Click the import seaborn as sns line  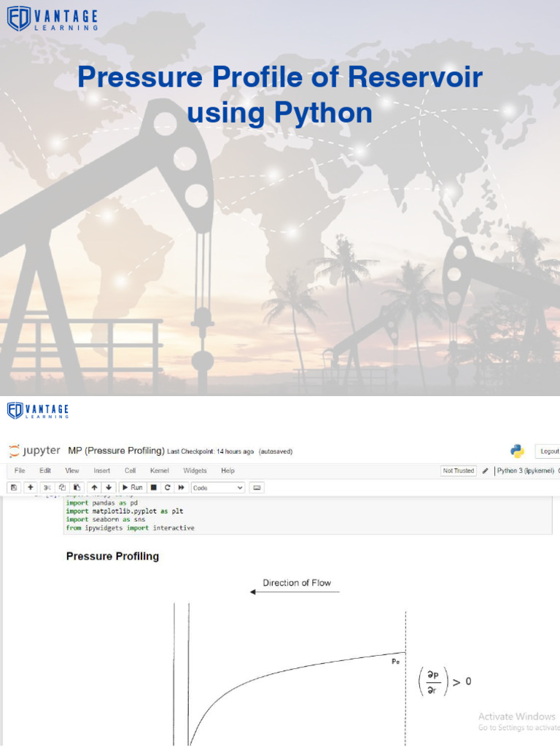tap(106, 519)
